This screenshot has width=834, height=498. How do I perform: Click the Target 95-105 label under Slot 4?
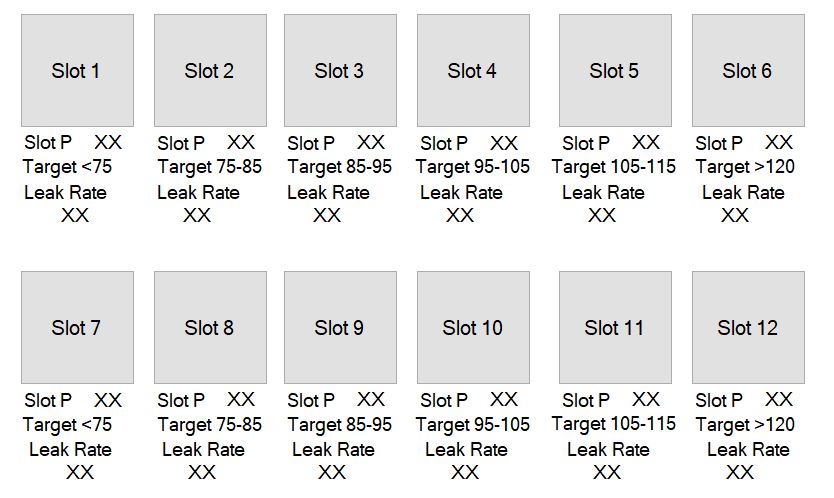click(x=473, y=167)
